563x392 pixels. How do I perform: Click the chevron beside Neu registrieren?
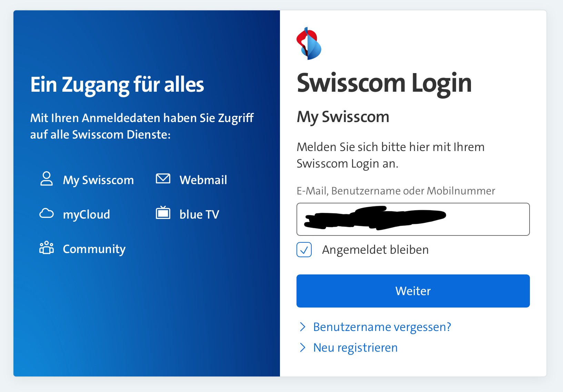click(x=303, y=347)
